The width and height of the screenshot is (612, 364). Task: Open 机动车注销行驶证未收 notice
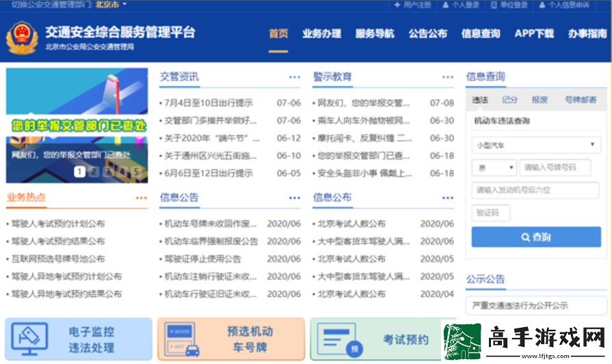(x=211, y=277)
